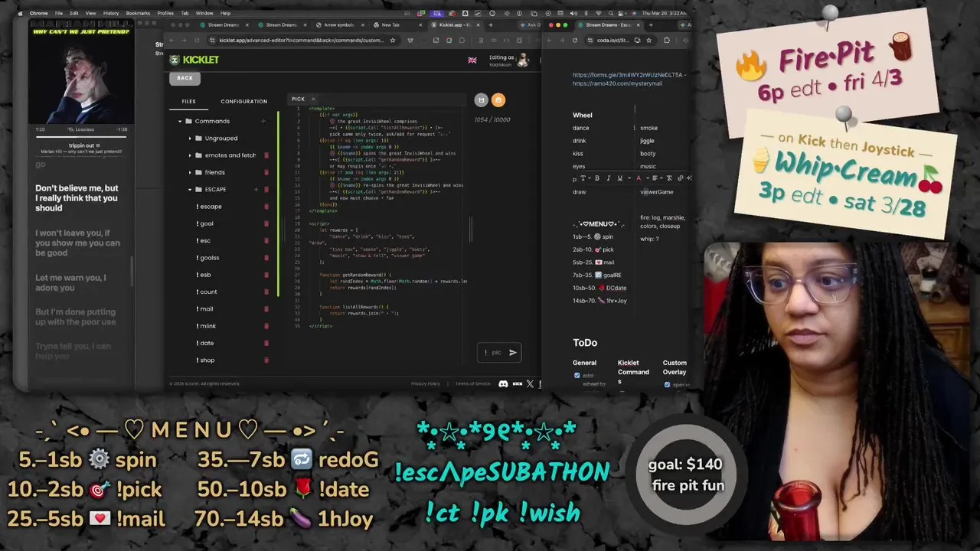The height and width of the screenshot is (551, 980).
Task: Open the !mail command file
Action: pyautogui.click(x=205, y=309)
